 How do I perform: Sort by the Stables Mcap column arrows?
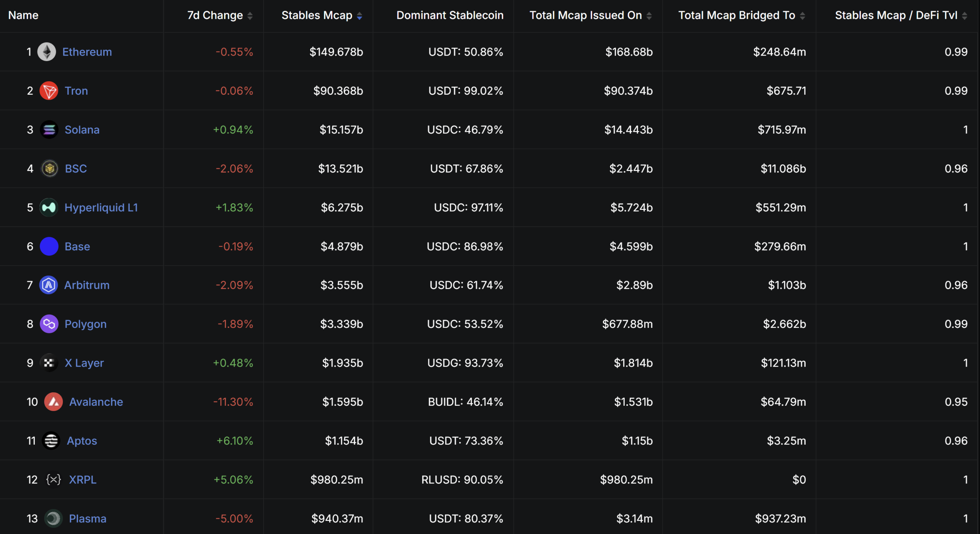click(x=359, y=16)
